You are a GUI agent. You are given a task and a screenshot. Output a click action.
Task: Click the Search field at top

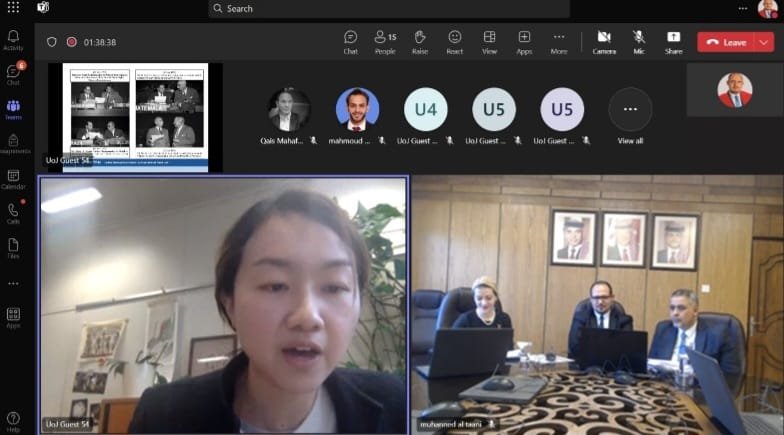[x=388, y=8]
